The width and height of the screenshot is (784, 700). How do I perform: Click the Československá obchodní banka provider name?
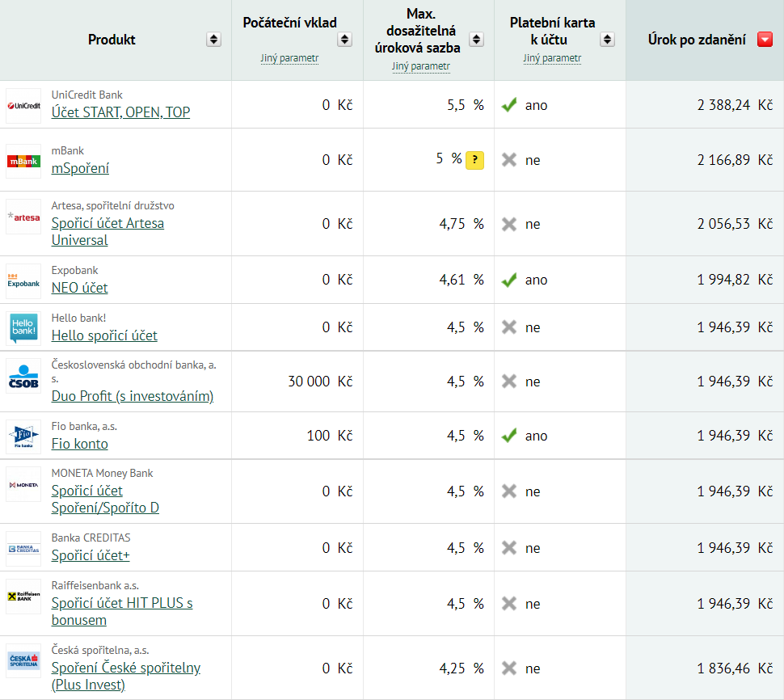[133, 372]
